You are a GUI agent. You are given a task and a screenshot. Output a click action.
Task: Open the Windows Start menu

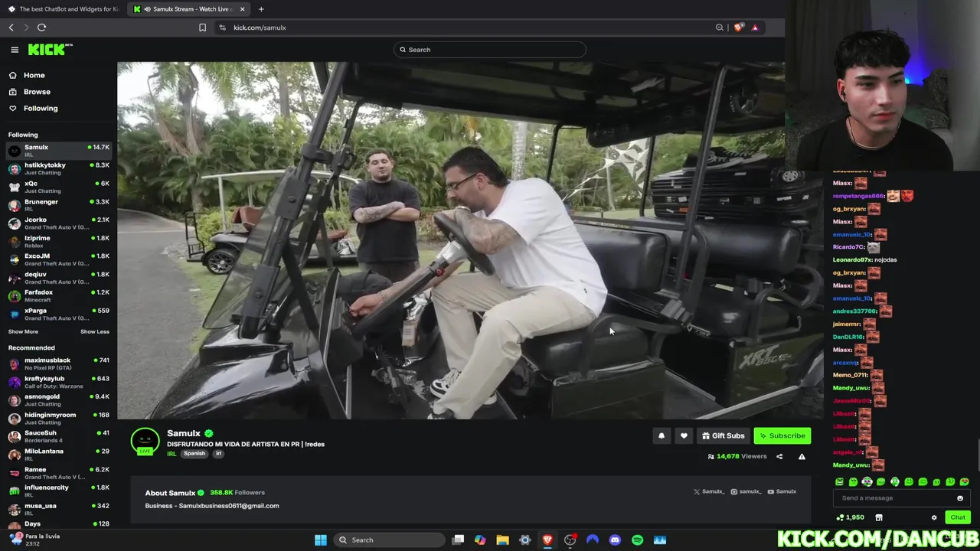(x=321, y=540)
